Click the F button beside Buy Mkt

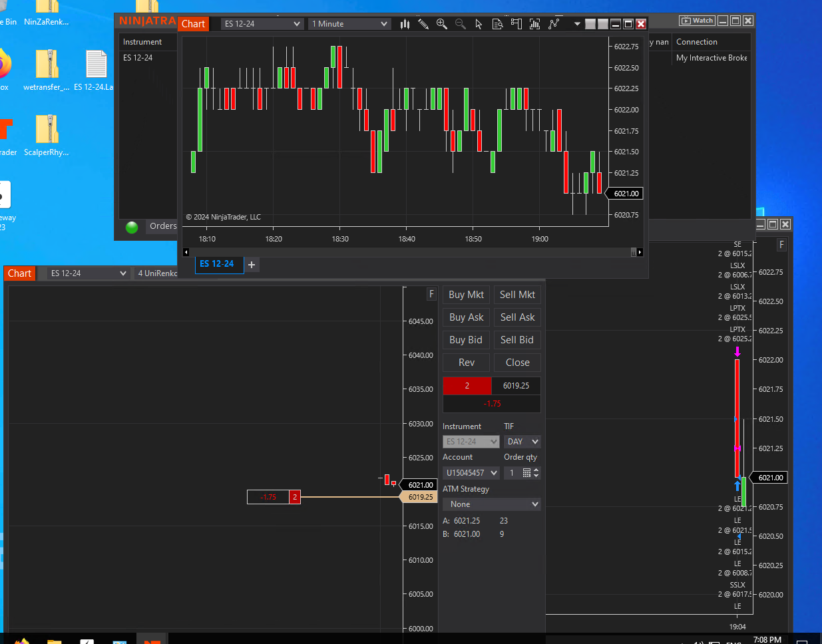coord(431,294)
